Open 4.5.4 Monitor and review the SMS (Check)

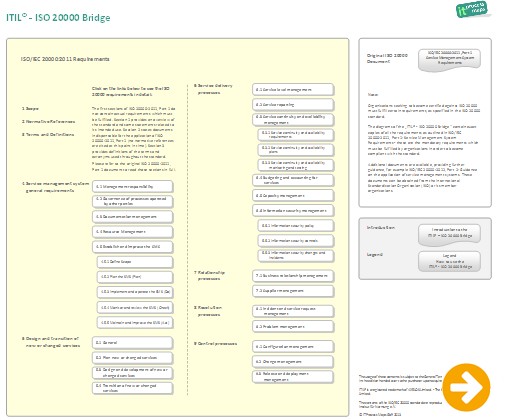tap(135, 308)
